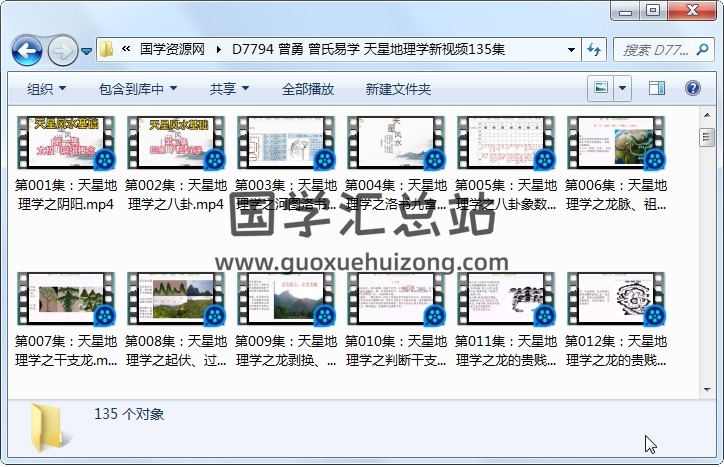Image resolution: width=724 pixels, height=467 pixels.
Task: Maximize the explorer window
Action: coord(653,10)
